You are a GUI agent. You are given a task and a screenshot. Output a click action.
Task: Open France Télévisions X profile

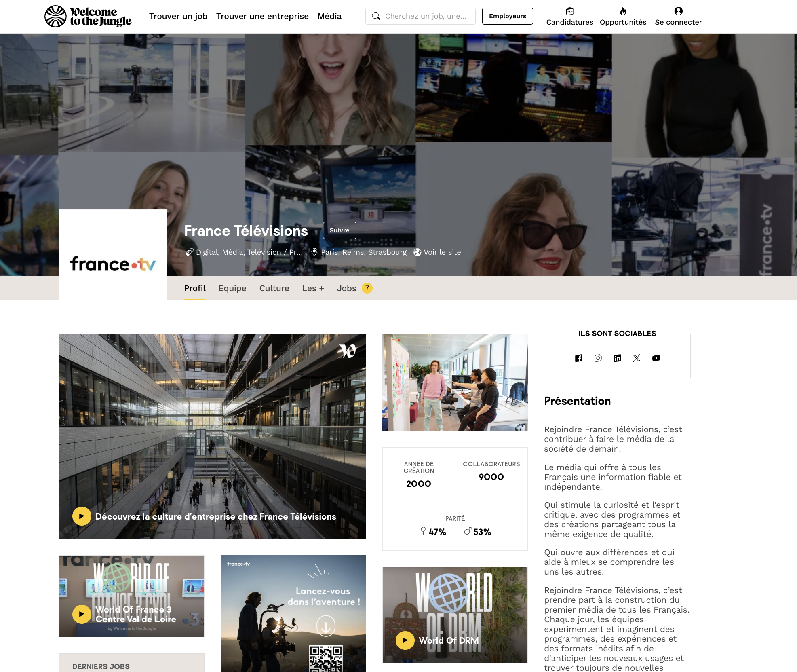point(637,358)
